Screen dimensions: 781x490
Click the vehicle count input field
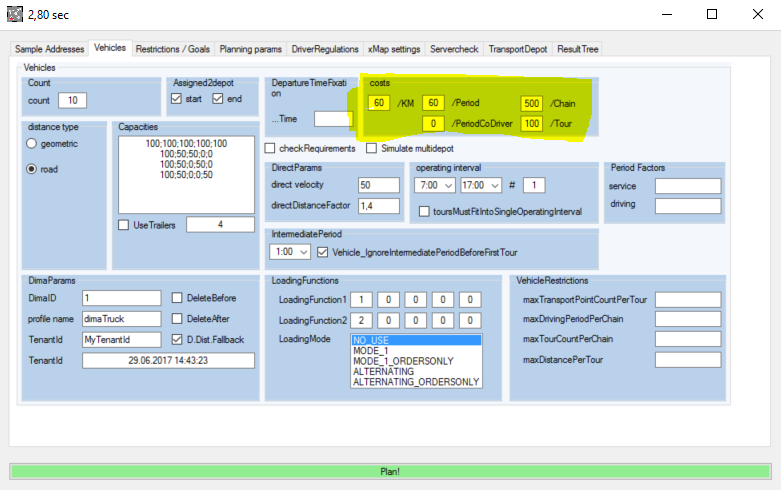tap(72, 100)
